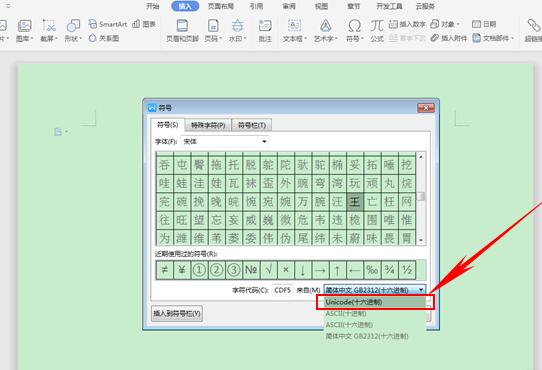Open the 视图 View tab
The width and height of the screenshot is (542, 370).
(321, 6)
